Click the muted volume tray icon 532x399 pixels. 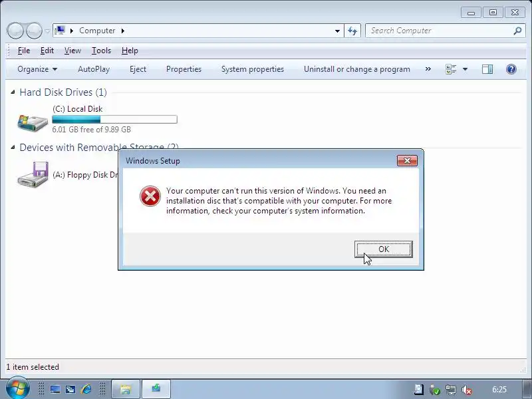(x=467, y=390)
